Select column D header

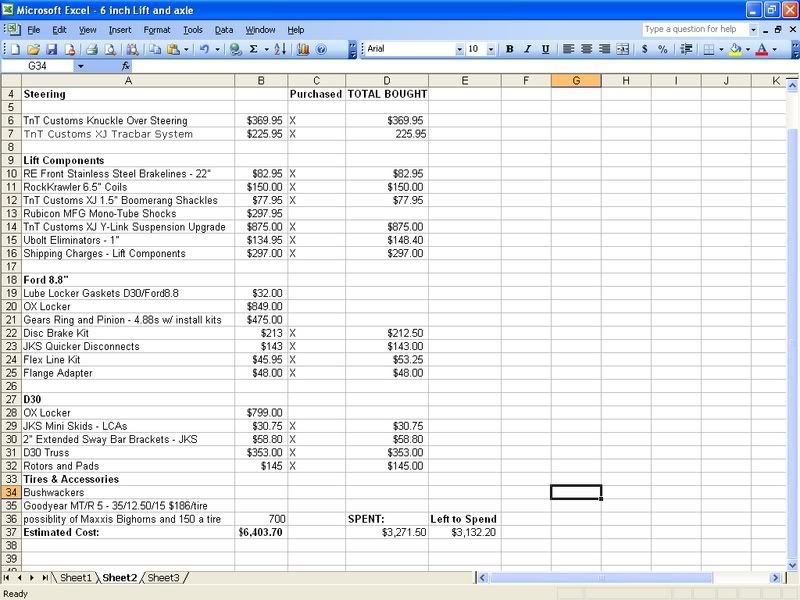[x=387, y=81]
